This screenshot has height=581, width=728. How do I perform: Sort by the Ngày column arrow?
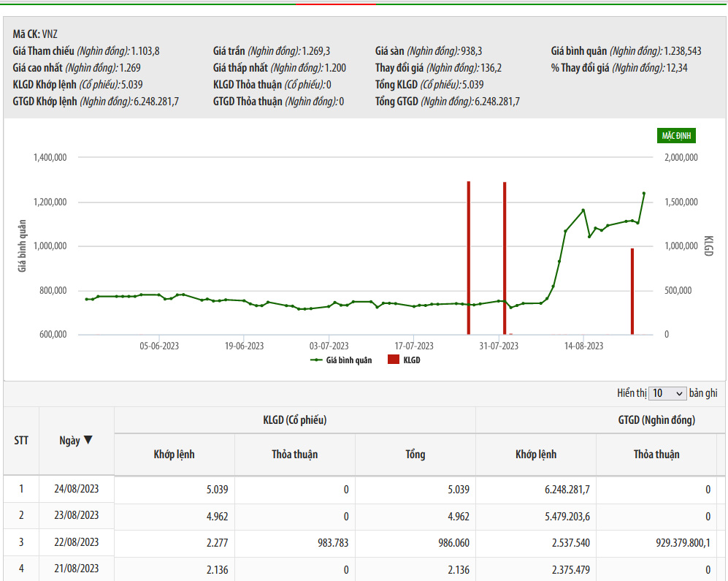pyautogui.click(x=88, y=440)
